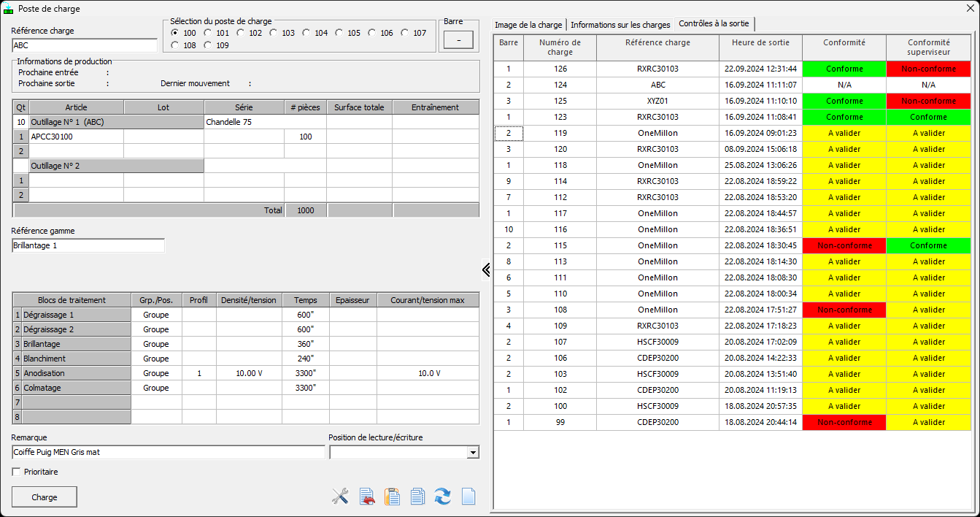Click the blank new document icon
The height and width of the screenshot is (517, 980).
[x=468, y=497]
